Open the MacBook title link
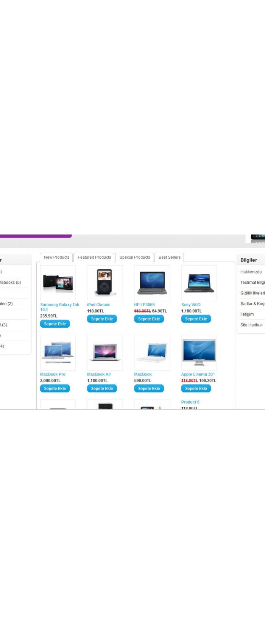 click(x=143, y=374)
